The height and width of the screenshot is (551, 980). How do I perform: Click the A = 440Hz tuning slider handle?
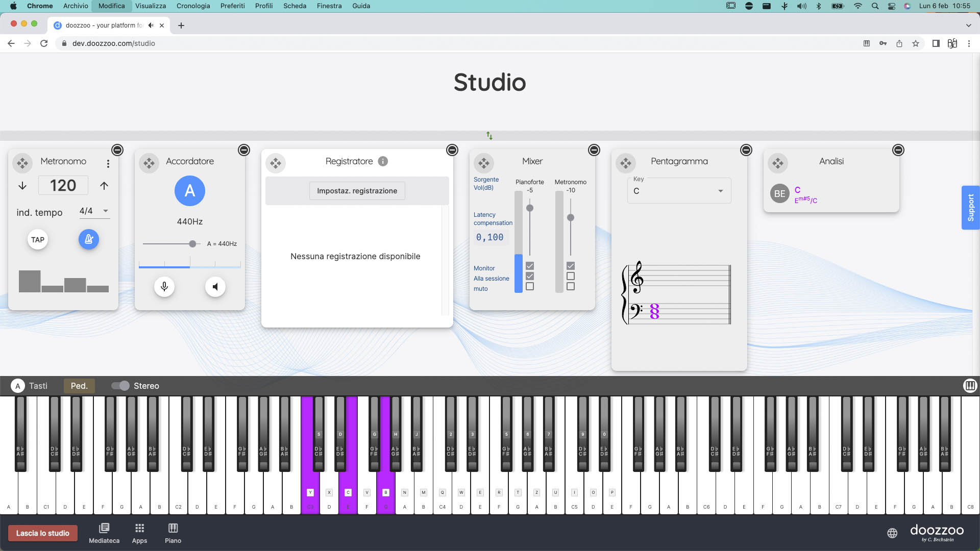tap(192, 244)
